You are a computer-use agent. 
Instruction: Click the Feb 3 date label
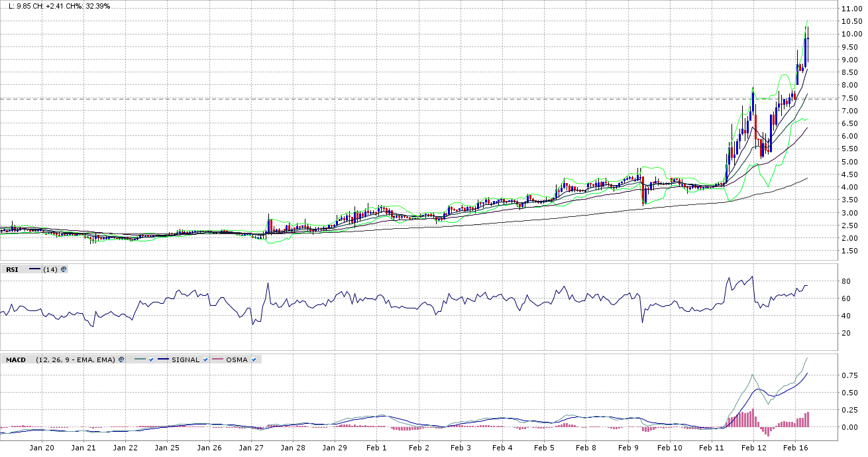click(x=461, y=448)
